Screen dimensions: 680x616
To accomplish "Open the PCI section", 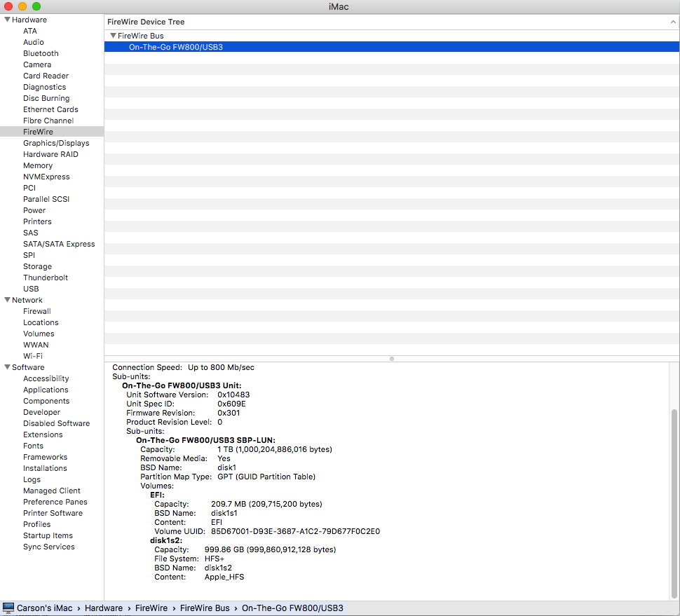I will [29, 188].
